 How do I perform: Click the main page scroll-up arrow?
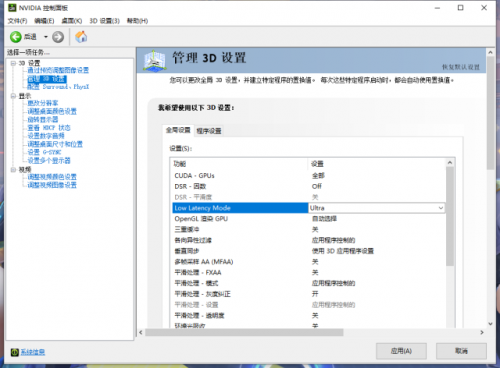[490, 52]
